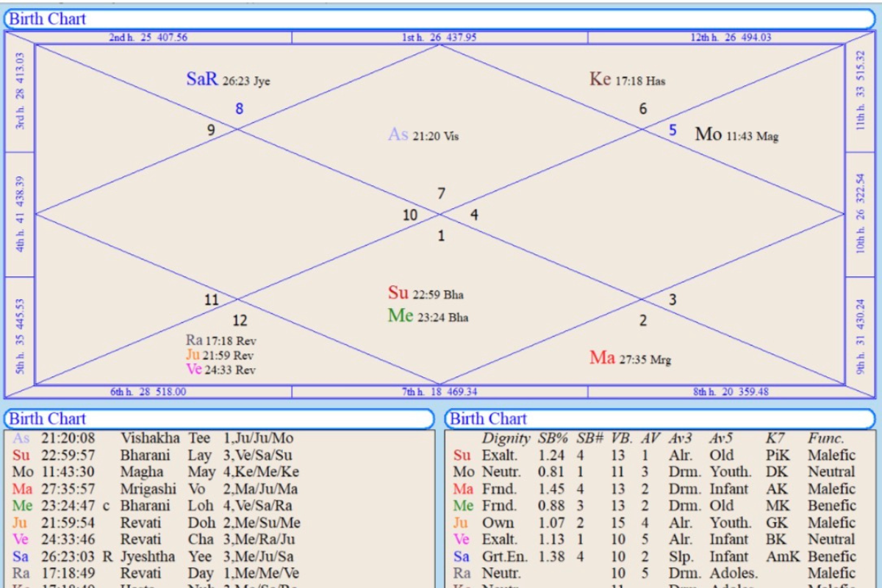
Task: Click sign number 6 in the chart
Action: coord(643,109)
